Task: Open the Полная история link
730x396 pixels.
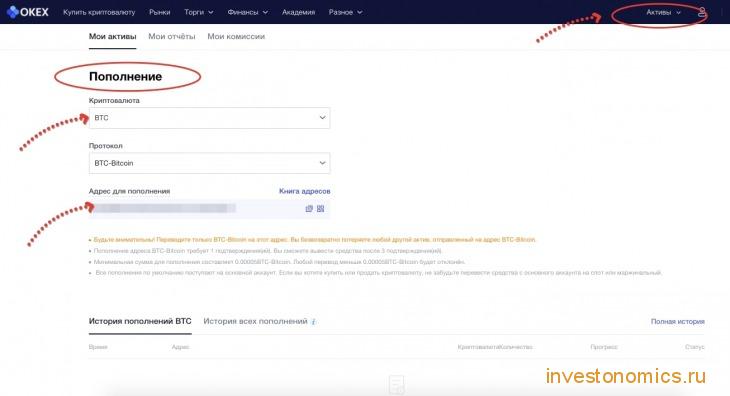Action: point(677,322)
